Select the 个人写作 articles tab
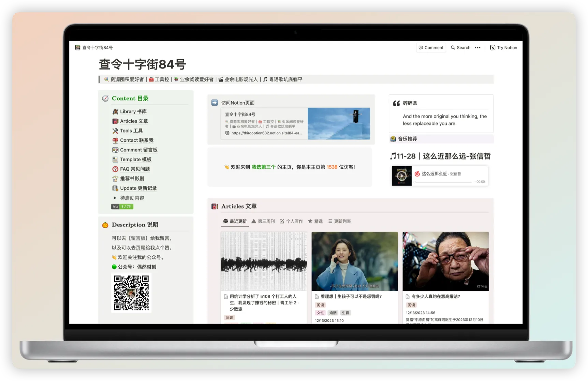588x381 pixels. pyautogui.click(x=291, y=221)
